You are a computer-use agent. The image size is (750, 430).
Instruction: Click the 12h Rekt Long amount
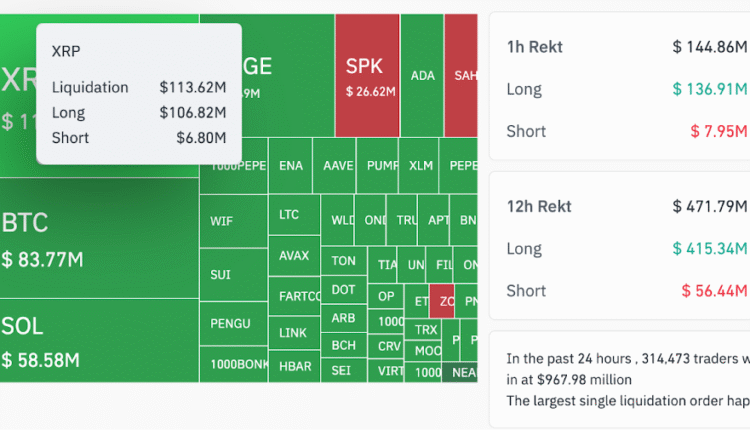click(x=710, y=249)
